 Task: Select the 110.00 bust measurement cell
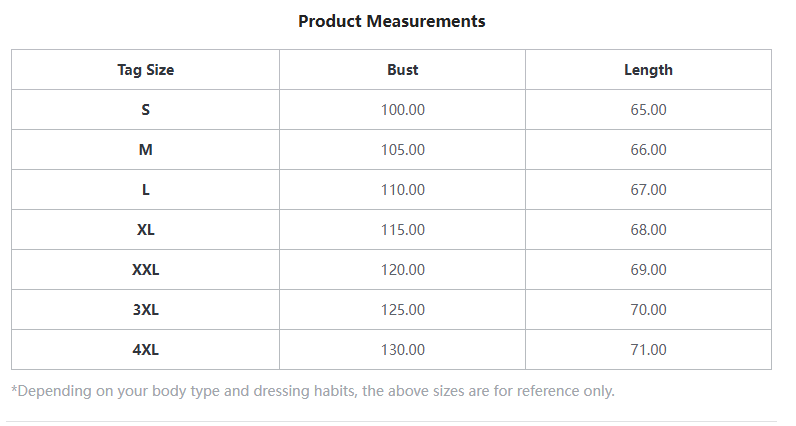tap(403, 190)
